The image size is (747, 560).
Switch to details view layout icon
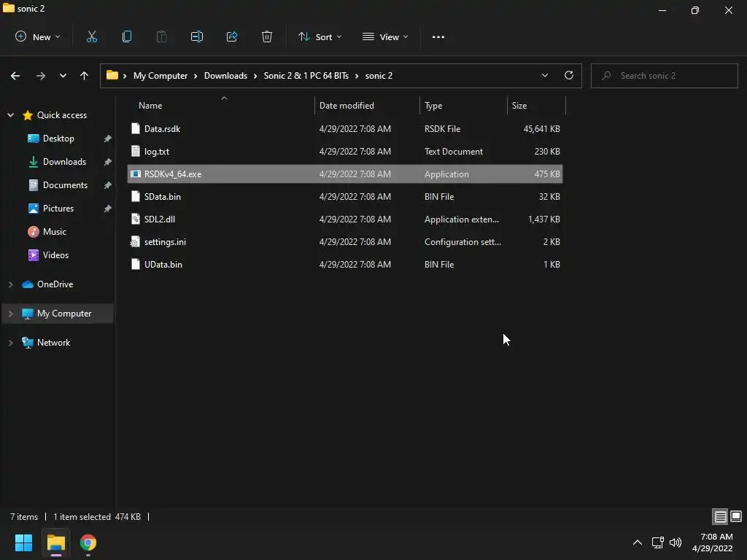[720, 516]
